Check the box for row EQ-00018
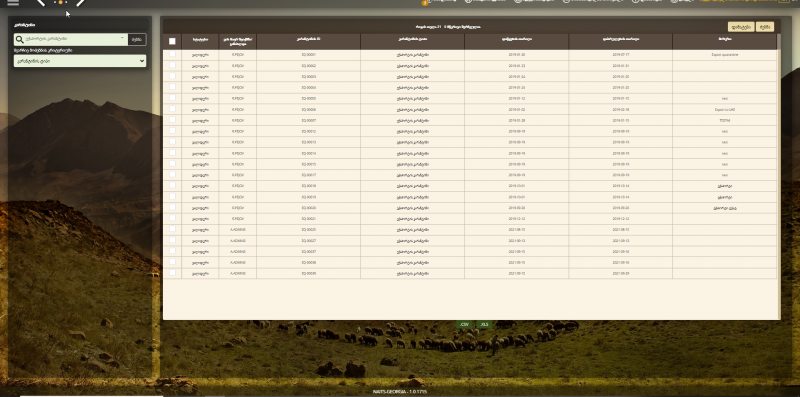800x397 pixels. coord(172,185)
